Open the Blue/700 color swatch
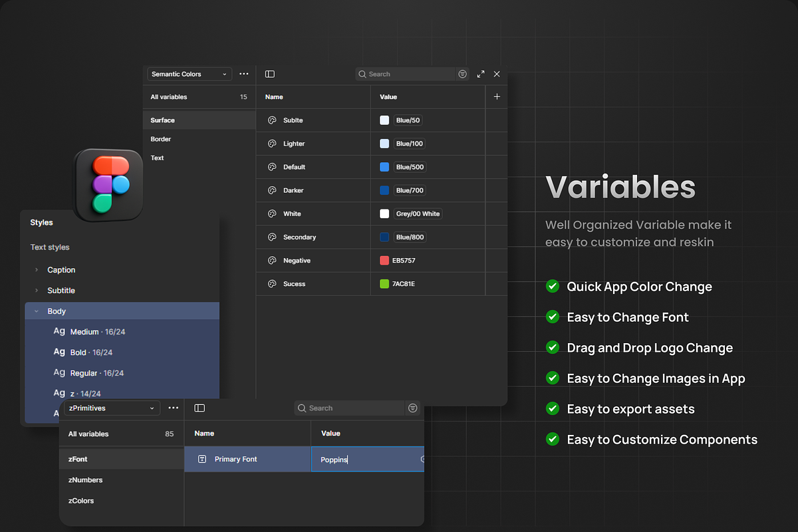The image size is (798, 532). [384, 190]
